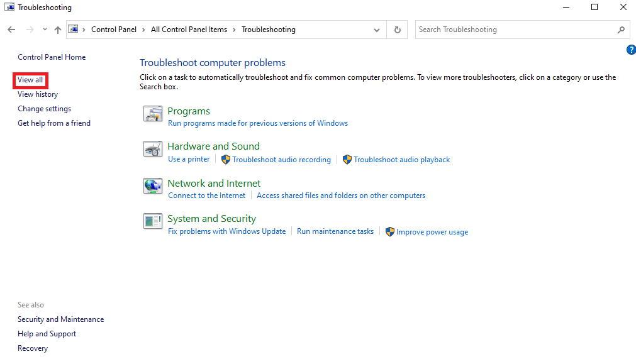Click the Control Panel icon in address bar
Image resolution: width=636 pixels, height=364 pixels.
pos(73,29)
